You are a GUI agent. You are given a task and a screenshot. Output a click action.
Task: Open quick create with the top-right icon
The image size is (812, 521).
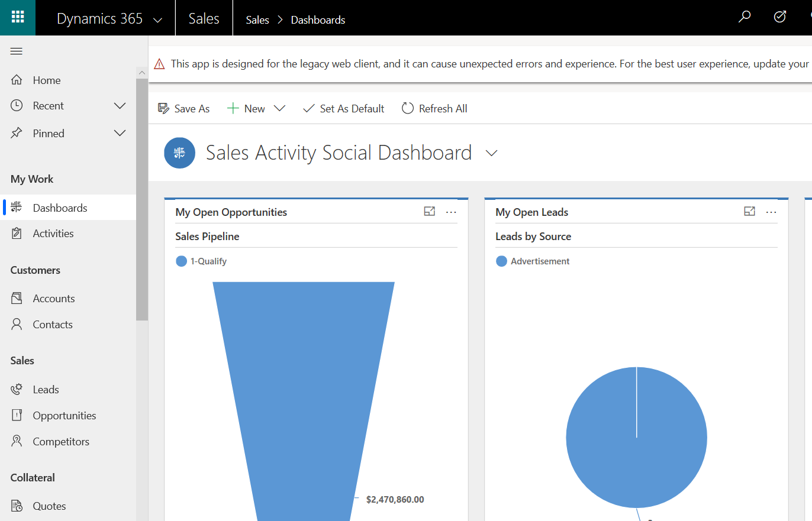[x=779, y=17]
